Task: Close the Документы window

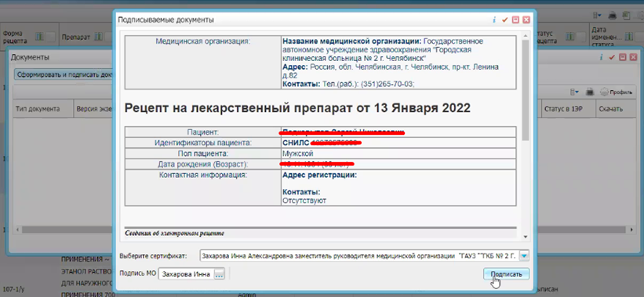Action: coord(633,57)
